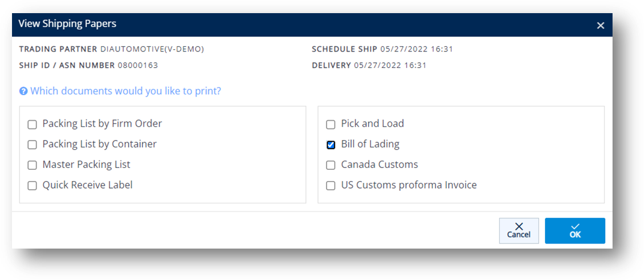Click the Bill of Lading label
Image resolution: width=644 pixels, height=280 pixels.
pyautogui.click(x=370, y=144)
